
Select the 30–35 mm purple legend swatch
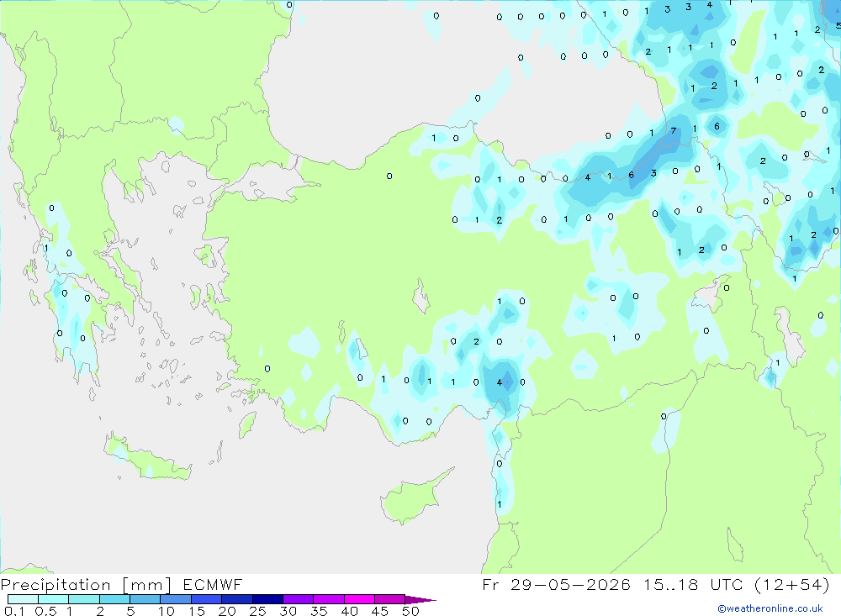298,599
